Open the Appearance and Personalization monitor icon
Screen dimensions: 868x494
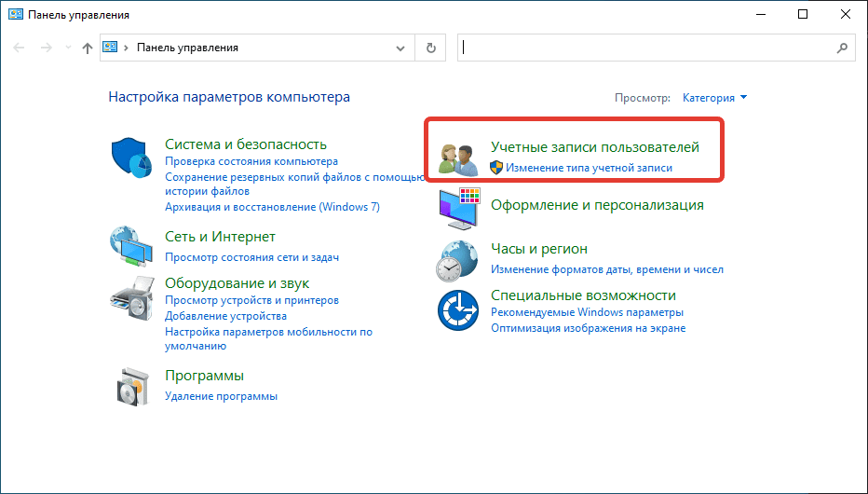click(x=459, y=208)
